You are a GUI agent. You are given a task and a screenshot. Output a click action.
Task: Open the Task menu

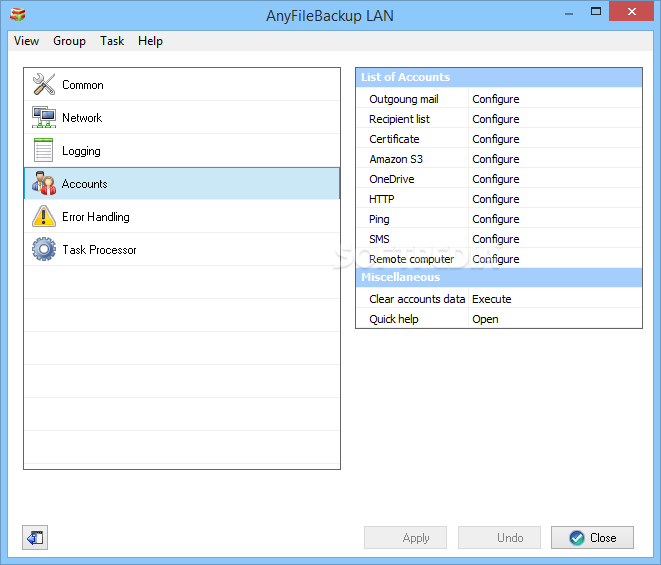[x=112, y=41]
